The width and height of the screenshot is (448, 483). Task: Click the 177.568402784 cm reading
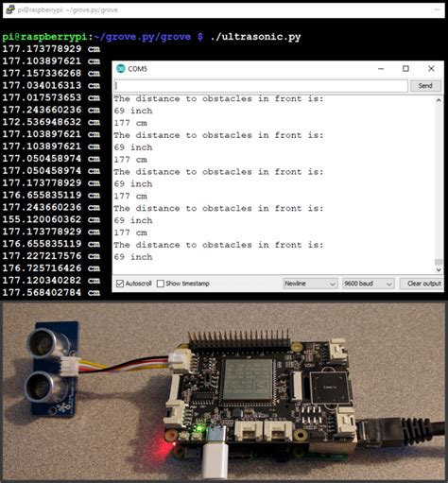[x=51, y=292]
